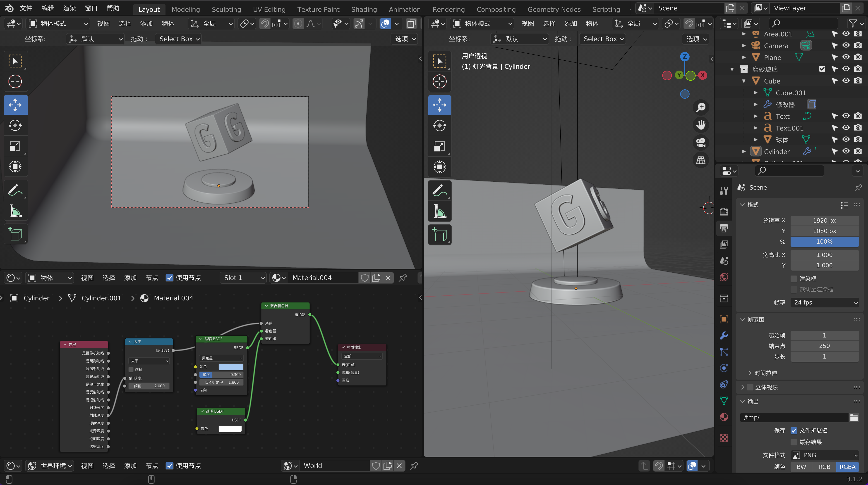The image size is (868, 485).
Task: Enable the Render Region checkbox
Action: tap(794, 279)
